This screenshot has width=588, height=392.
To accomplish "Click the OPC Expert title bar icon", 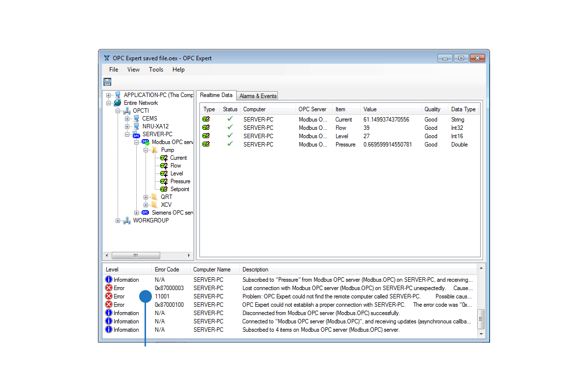I will pyautogui.click(x=106, y=58).
